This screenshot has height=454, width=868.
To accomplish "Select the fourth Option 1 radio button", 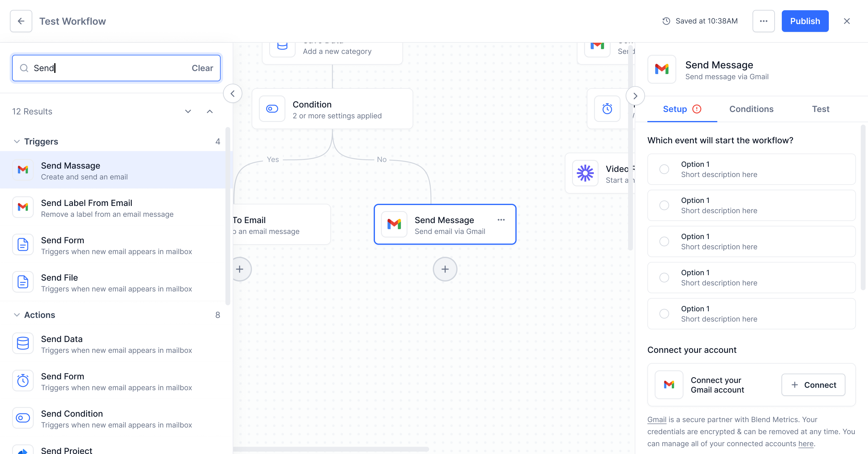I will point(664,278).
